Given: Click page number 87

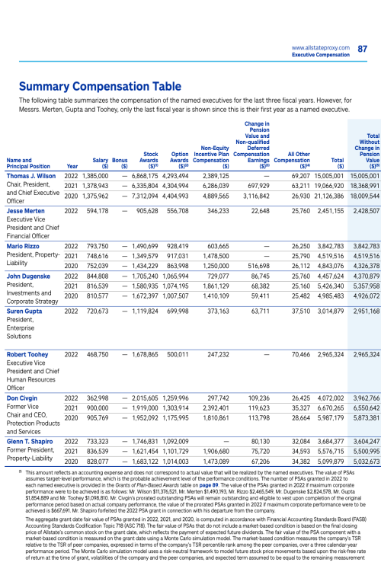Looking at the screenshot, I should (x=363, y=49).
